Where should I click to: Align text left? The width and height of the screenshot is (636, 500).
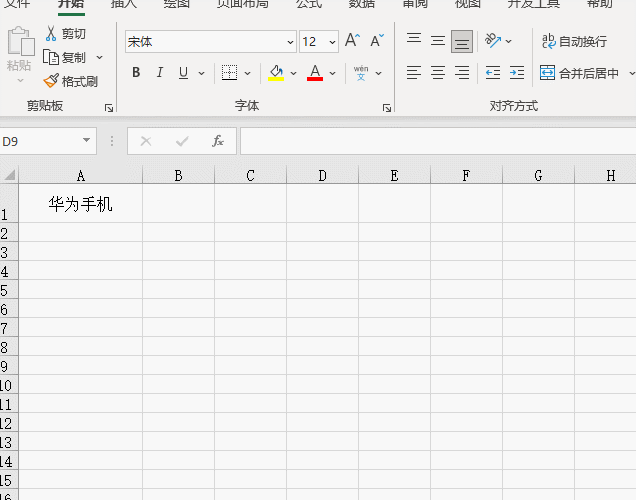(414, 73)
